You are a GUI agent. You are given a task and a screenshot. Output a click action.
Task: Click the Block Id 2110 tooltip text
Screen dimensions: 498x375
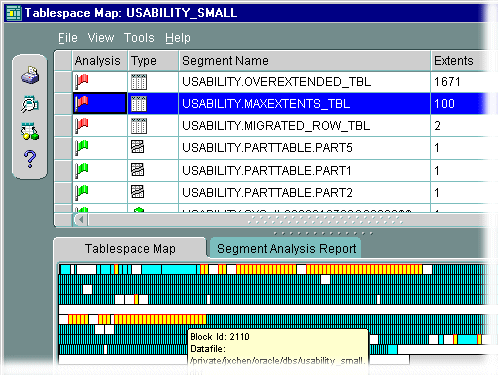point(220,337)
